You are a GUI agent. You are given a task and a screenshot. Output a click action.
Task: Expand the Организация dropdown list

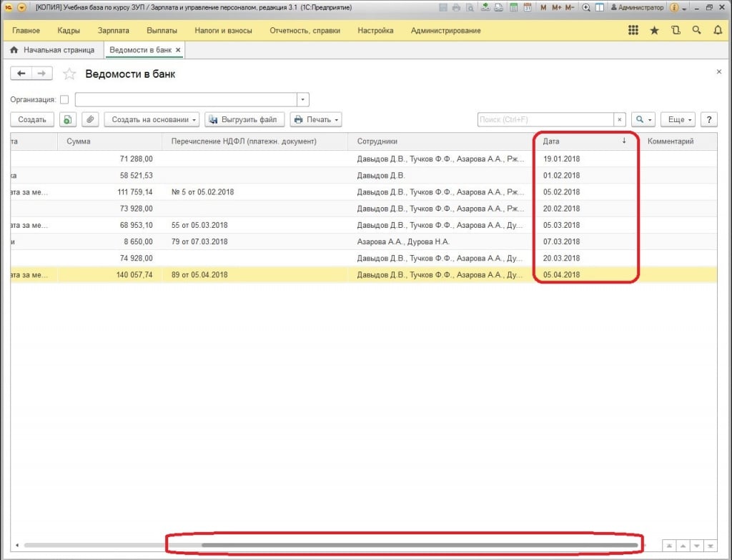click(303, 100)
